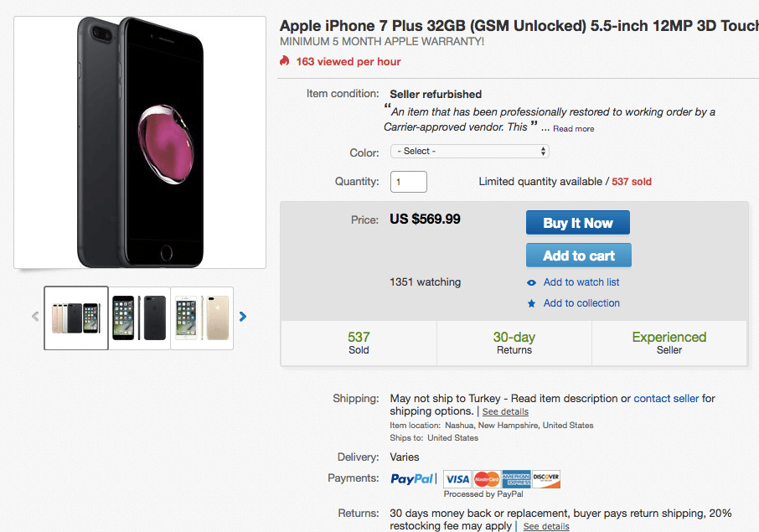This screenshot has height=532, width=759.
Task: Click the right chevron to see more thumbnails
Action: pos(243,316)
